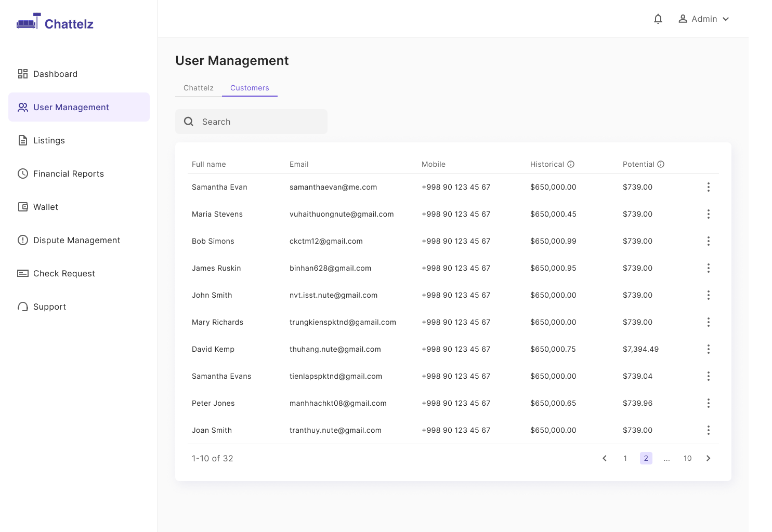Screen dimensions: 772x532
Task: Click email ckctm12@gmail.com
Action: coord(326,241)
